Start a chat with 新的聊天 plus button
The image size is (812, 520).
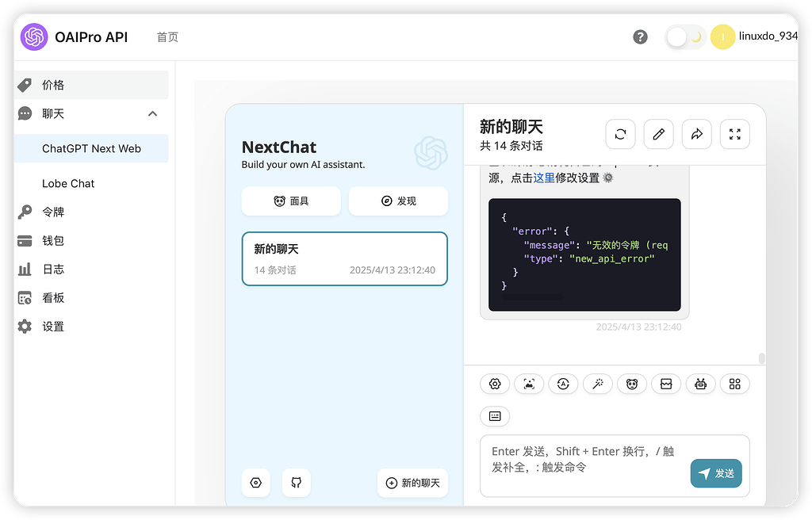pos(412,483)
